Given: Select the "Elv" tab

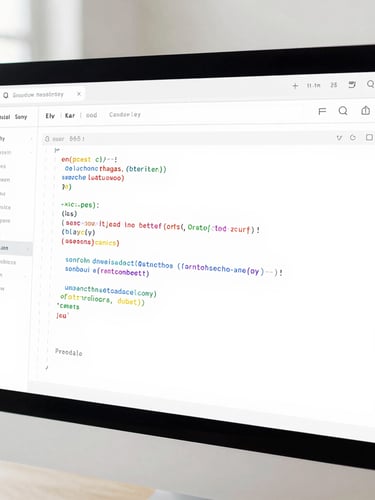Looking at the screenshot, I should [50, 116].
